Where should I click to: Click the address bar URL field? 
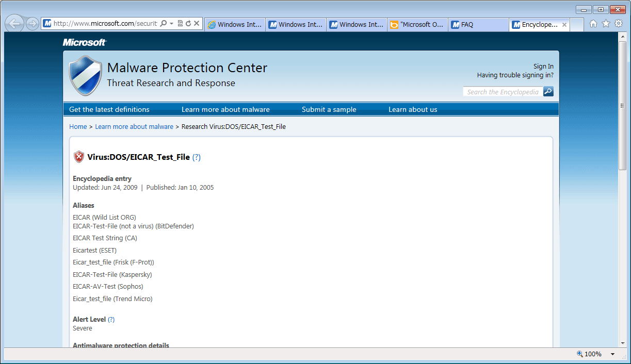(105, 24)
